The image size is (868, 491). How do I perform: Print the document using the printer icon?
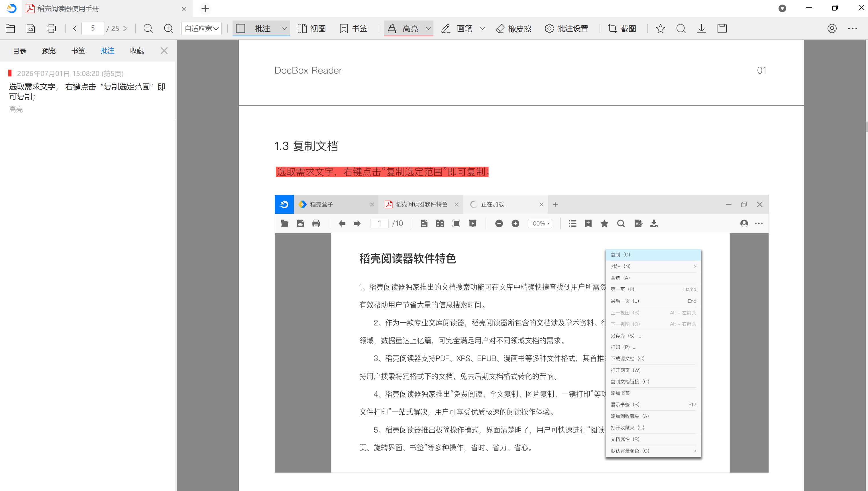point(51,29)
